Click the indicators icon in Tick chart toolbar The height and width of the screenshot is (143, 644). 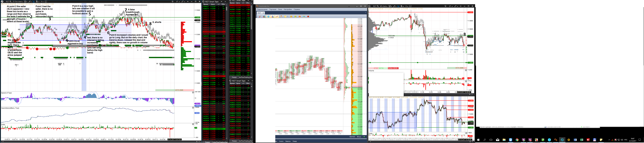pyautogui.click(x=34, y=1)
